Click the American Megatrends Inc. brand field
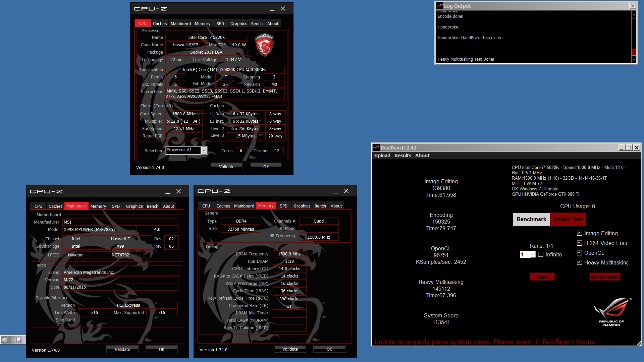644x362 pixels. [120, 273]
